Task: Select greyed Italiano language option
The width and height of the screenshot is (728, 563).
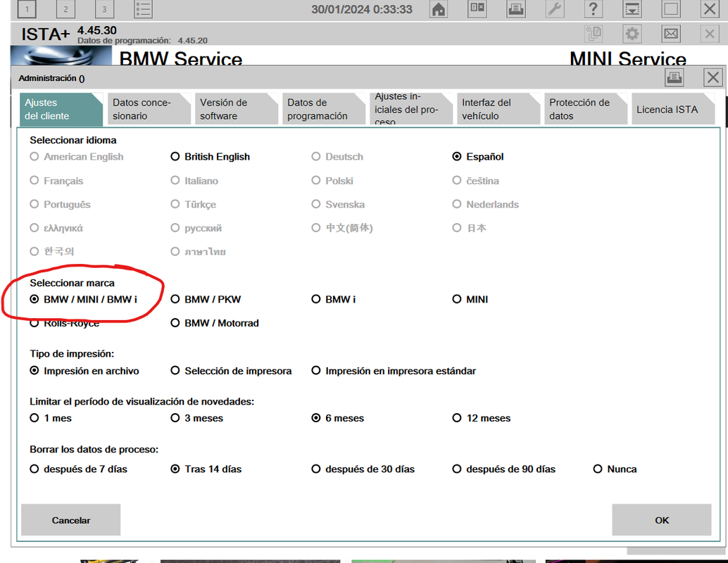Action: (x=194, y=181)
